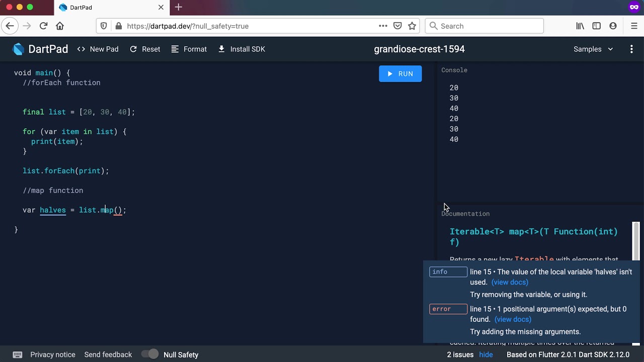Open a new browser tab
The image size is (644, 362).
pos(179,7)
